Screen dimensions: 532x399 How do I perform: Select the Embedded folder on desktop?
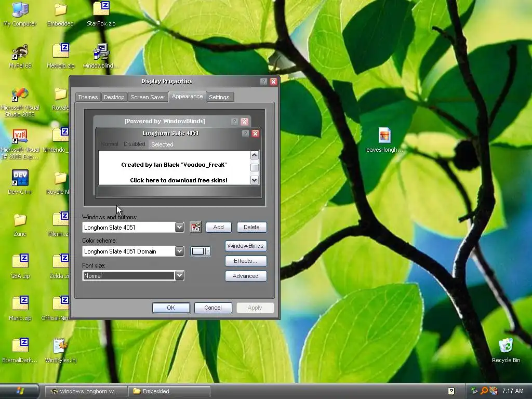60,14
